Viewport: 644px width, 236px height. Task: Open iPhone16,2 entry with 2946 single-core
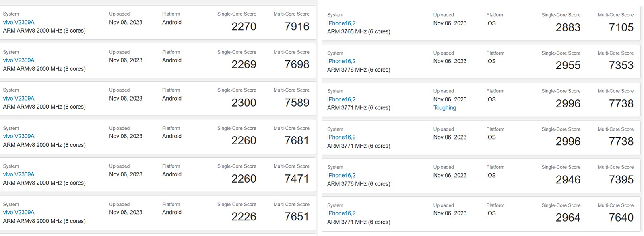click(341, 175)
